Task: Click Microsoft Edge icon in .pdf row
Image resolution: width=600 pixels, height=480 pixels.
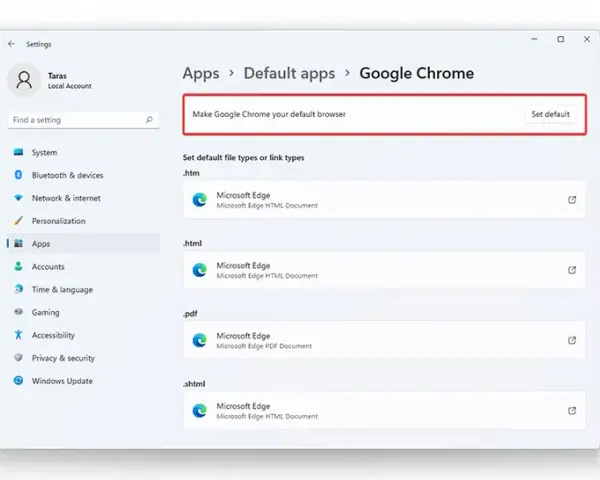Action: coord(199,340)
